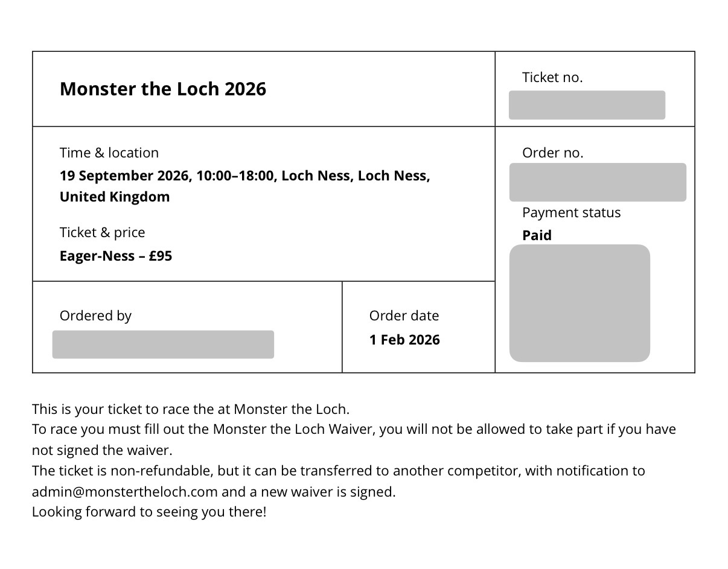Image resolution: width=728 pixels, height=569 pixels.
Task: Click the Time & location label
Action: [x=109, y=153]
